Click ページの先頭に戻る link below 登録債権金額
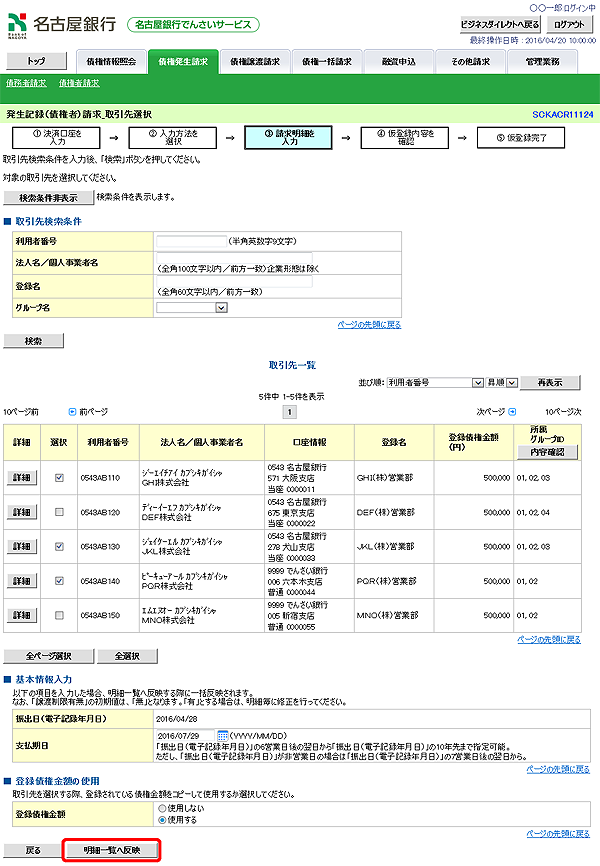600x866 pixels. pos(558,833)
